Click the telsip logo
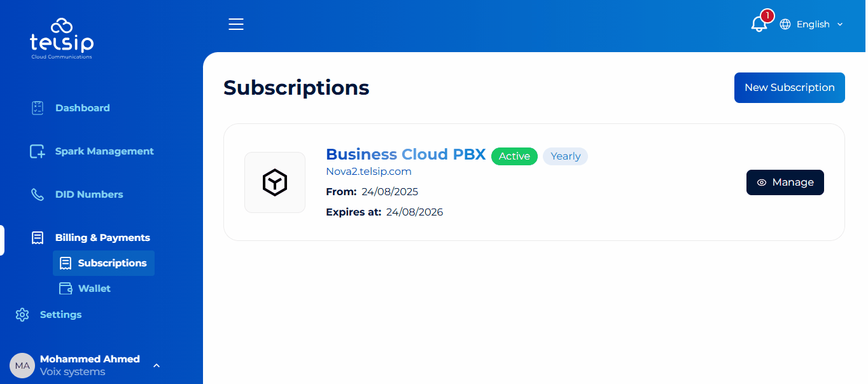Screen dimensions: 868x384 [62, 38]
